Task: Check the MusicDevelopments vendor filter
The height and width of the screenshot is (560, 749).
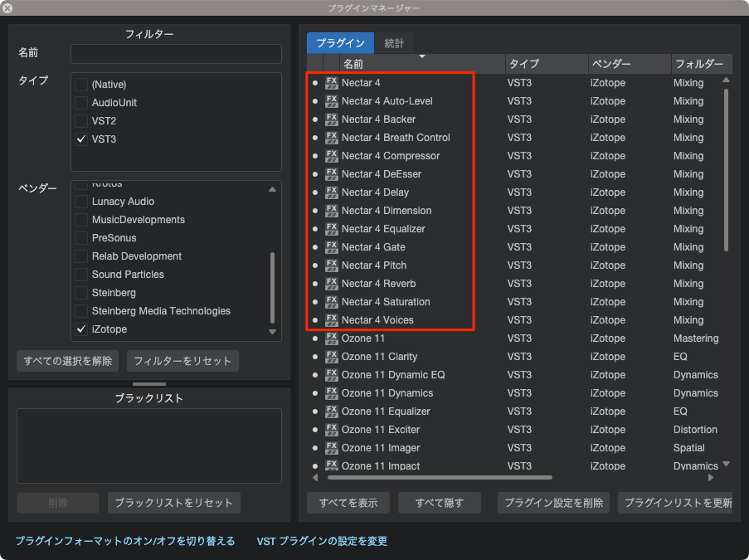Action: click(81, 220)
